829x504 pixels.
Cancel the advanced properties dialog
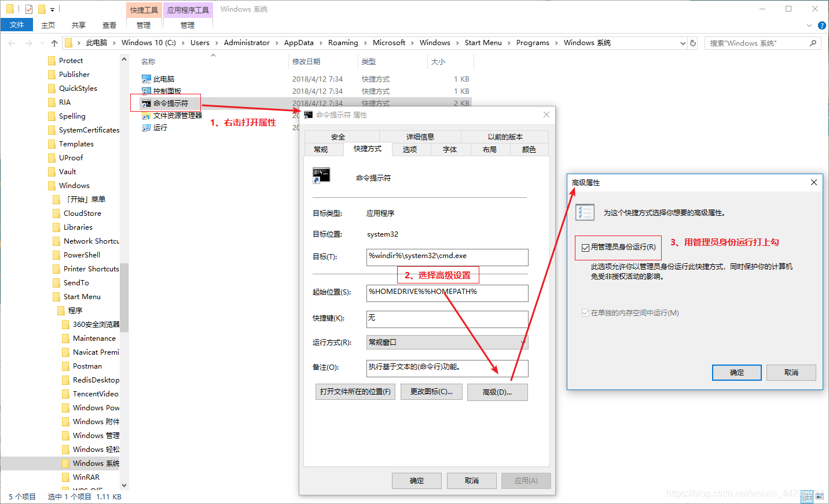point(791,373)
